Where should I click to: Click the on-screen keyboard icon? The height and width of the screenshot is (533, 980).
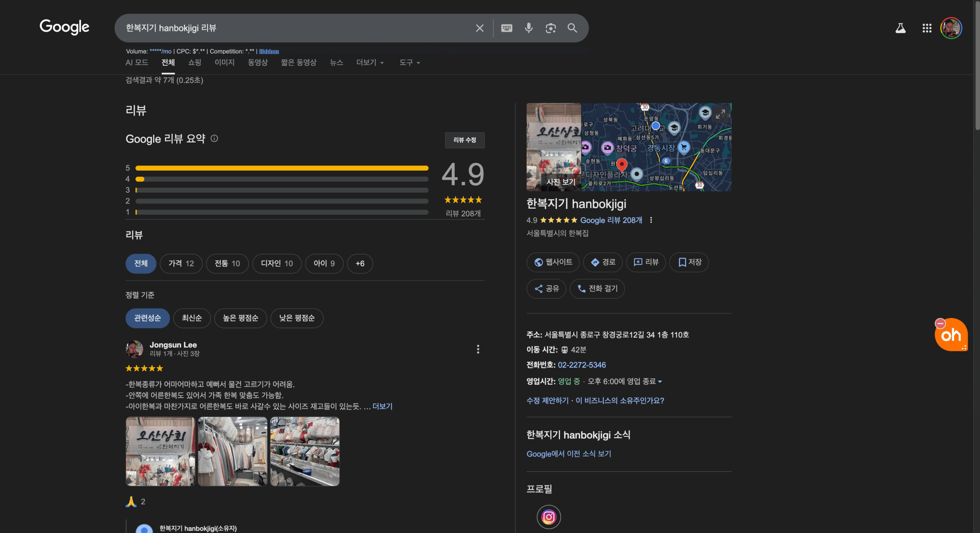(x=506, y=28)
